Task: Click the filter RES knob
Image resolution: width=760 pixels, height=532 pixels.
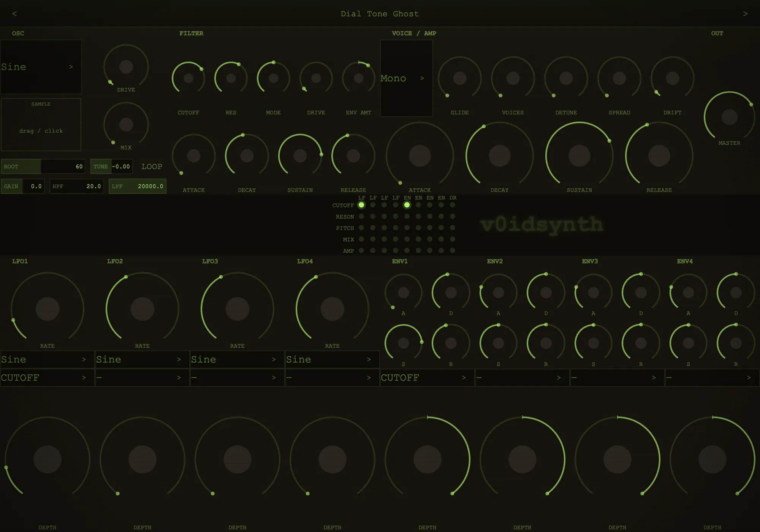Action: 231,78
